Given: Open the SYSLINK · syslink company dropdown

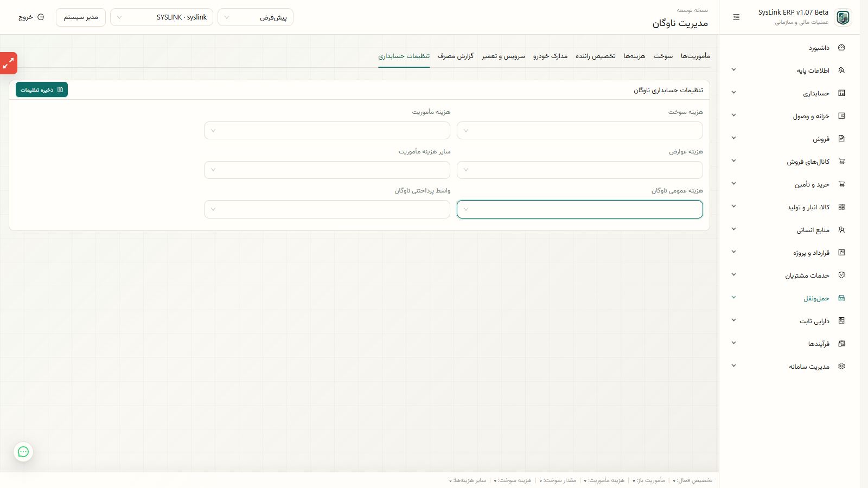Looking at the screenshot, I should (x=162, y=17).
